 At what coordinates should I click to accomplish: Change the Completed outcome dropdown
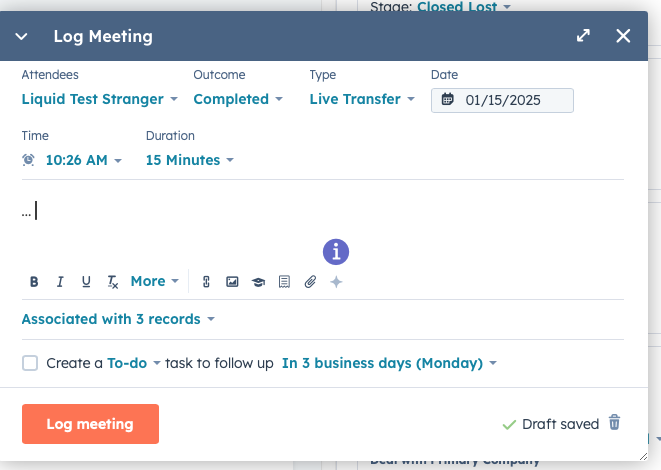point(238,99)
